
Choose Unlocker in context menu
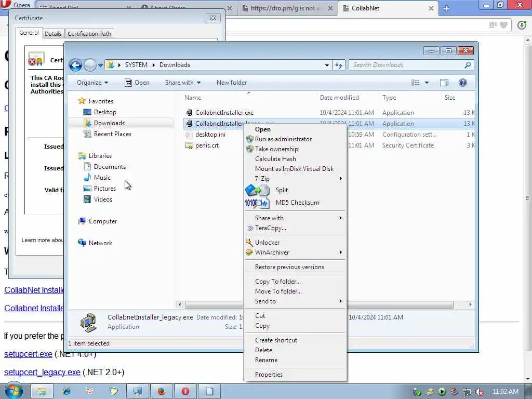[295, 243]
